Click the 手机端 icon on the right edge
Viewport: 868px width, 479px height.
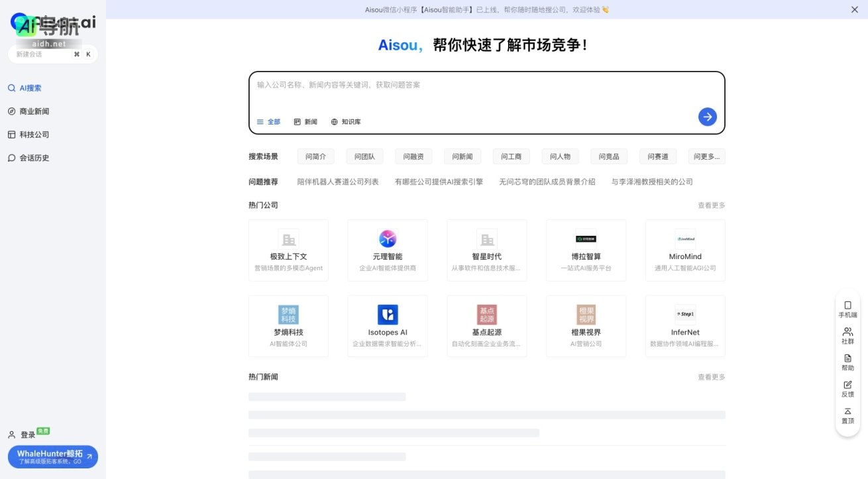pyautogui.click(x=847, y=309)
